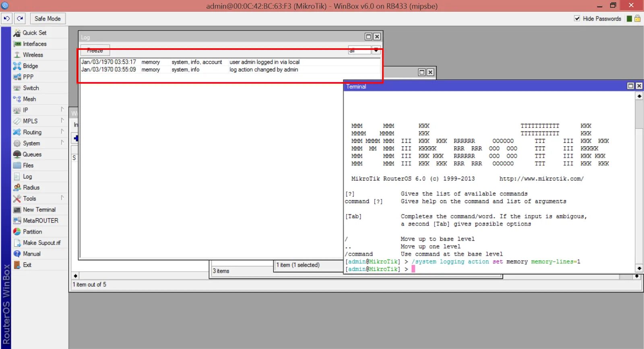644x349 pixels.
Task: Click the 'system, info, account' topics cell
Action: tap(197, 62)
